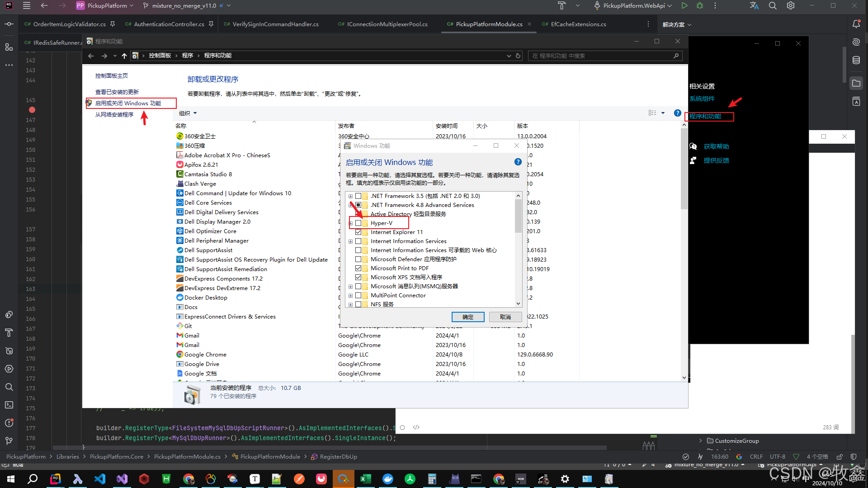Open the Database tool window icon

(x=856, y=60)
